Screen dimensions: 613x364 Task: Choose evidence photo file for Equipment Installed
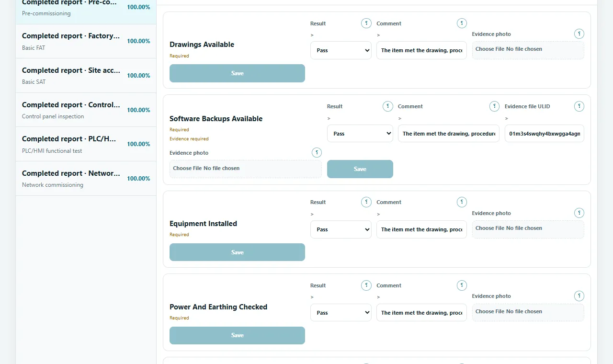click(528, 229)
